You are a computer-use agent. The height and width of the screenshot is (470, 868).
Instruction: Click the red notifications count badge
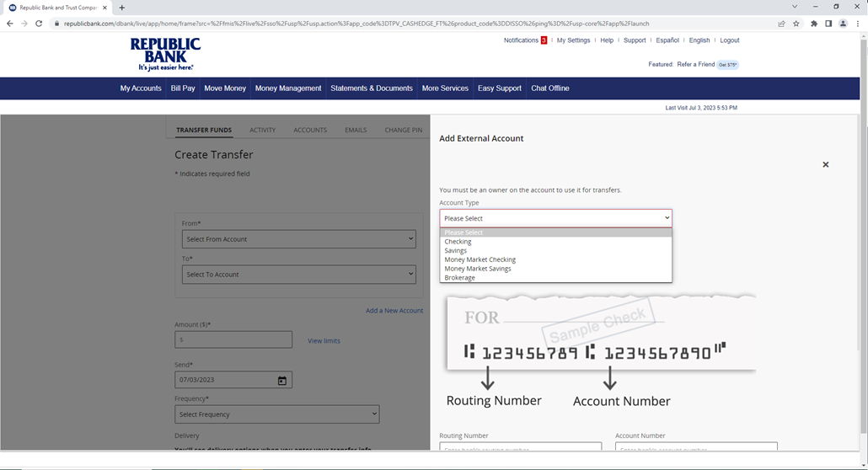(544, 40)
